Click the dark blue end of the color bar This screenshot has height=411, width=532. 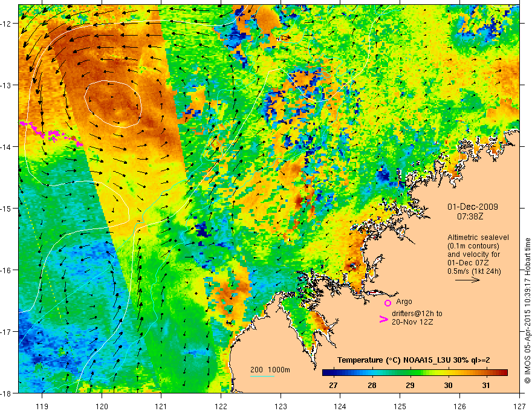326,372
